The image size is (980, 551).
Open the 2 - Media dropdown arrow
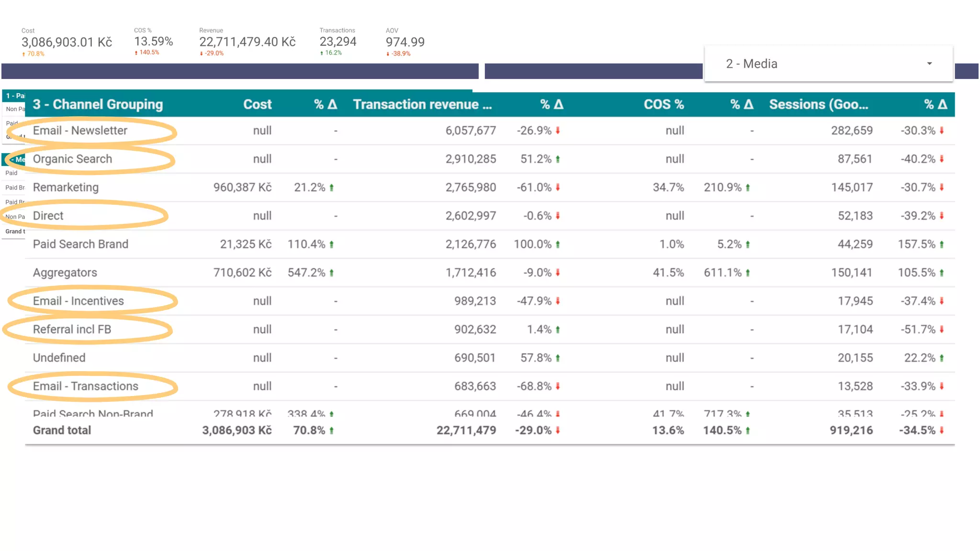pos(929,64)
